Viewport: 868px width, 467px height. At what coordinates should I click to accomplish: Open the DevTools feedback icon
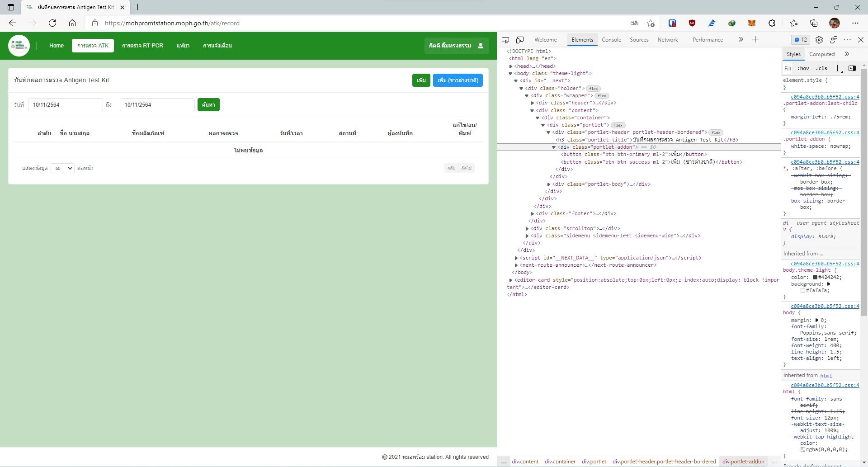click(x=834, y=40)
